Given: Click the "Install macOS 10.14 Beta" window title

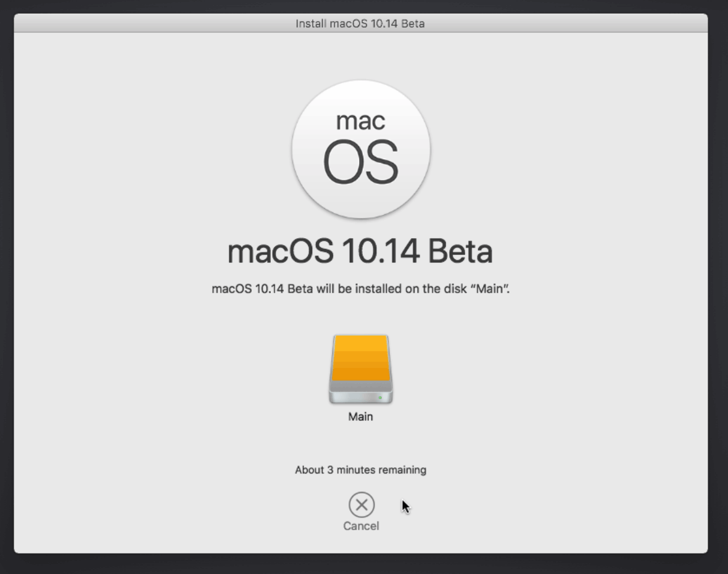Looking at the screenshot, I should [x=360, y=23].
